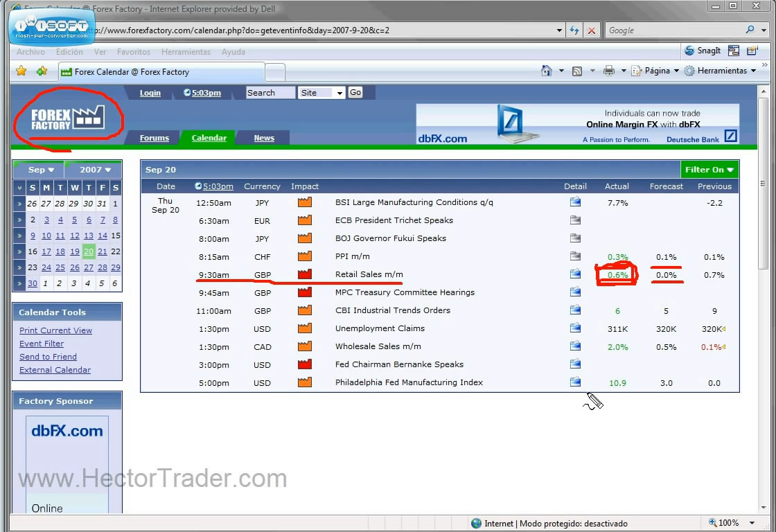776x532 pixels.
Task: Open the SnagIt toolbar button
Action: tap(703, 51)
